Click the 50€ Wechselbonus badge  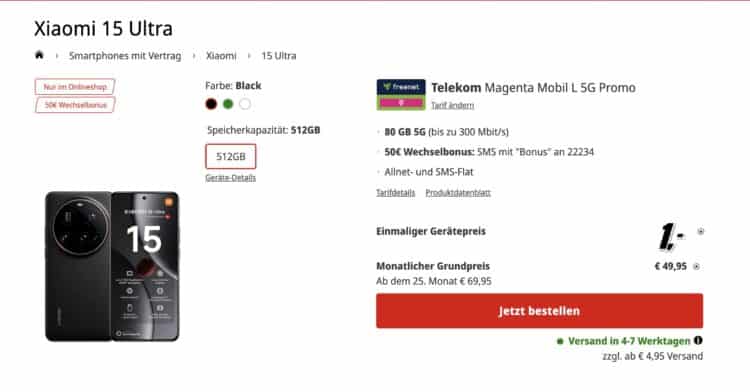tap(75, 105)
